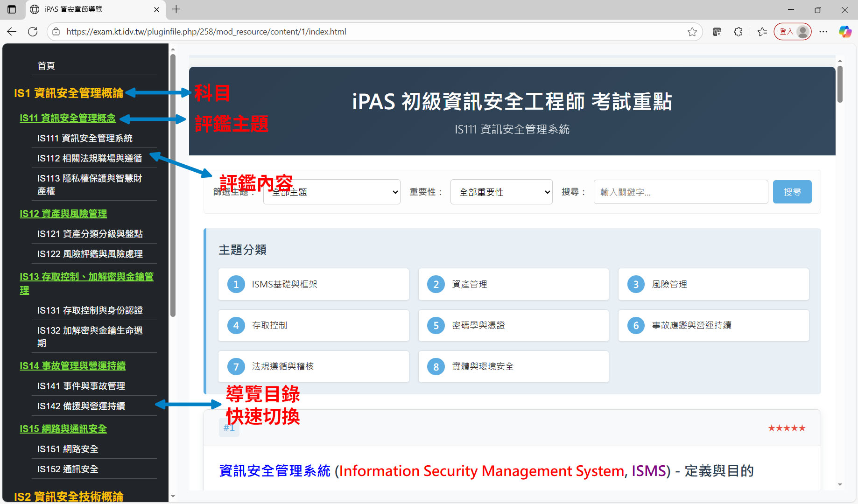This screenshot has width=858, height=504.
Task: Open the IS15 網路與通訊安全 link
Action: (63, 429)
